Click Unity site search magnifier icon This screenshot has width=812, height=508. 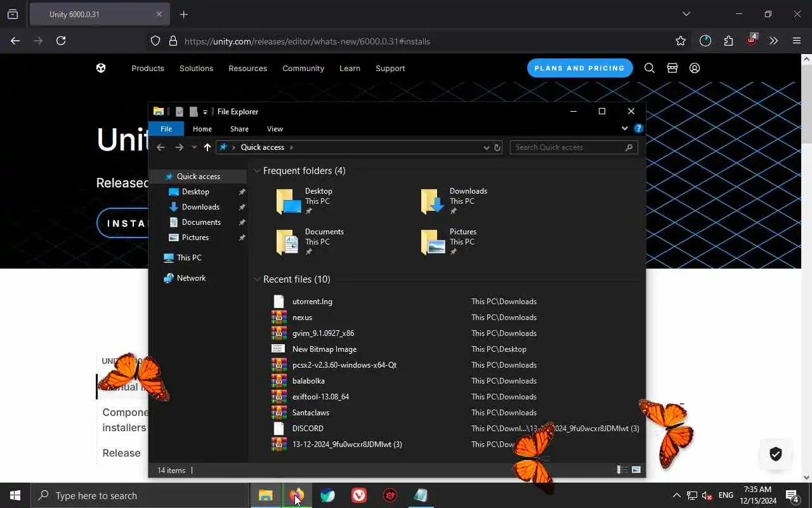[x=650, y=68]
